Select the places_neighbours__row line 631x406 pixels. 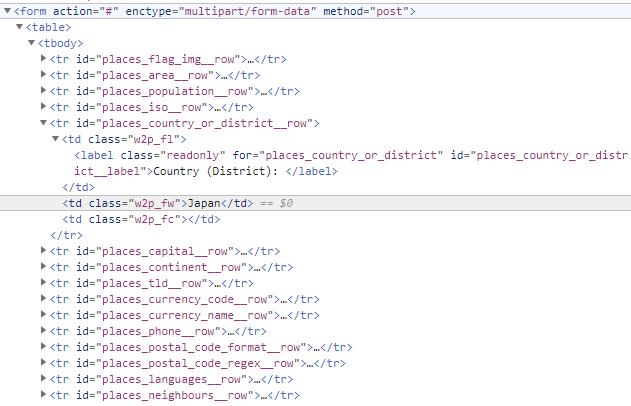[175, 395]
